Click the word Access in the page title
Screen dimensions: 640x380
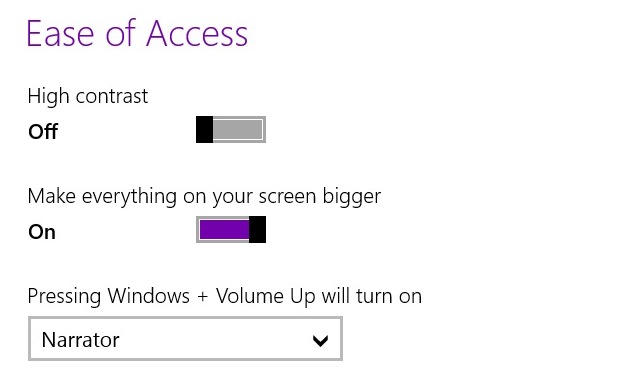[197, 33]
